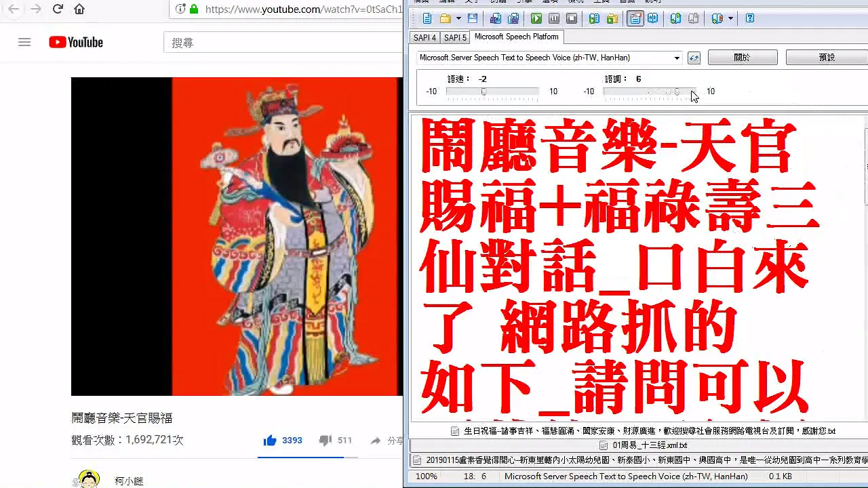The width and height of the screenshot is (868, 488).
Task: Stop the speech playback
Action: (x=572, y=19)
